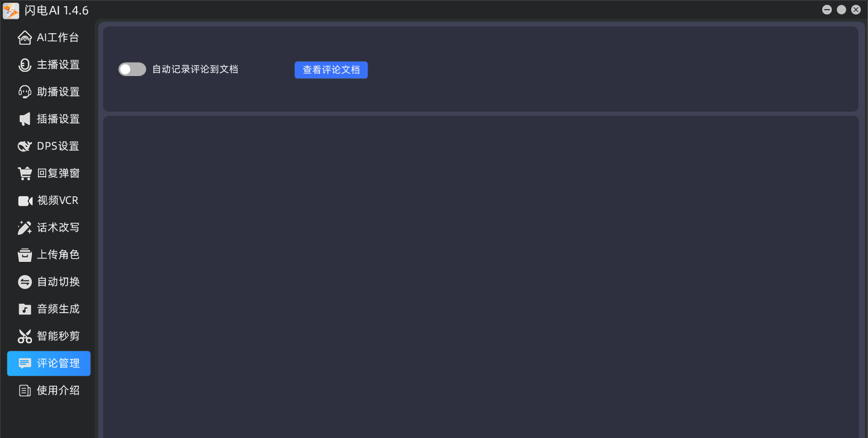This screenshot has height=438, width=868.
Task: Select the DPS设置 label
Action: tap(58, 146)
